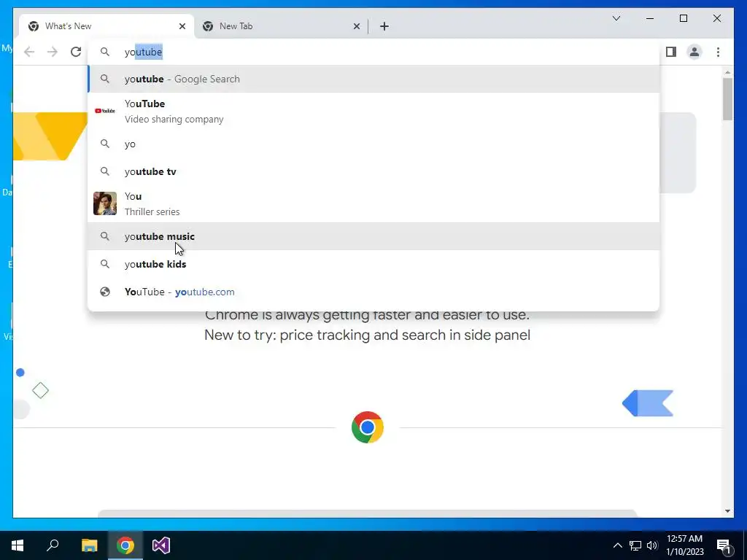Image resolution: width=747 pixels, height=560 pixels.
Task: Open the youtube.com URL suggestion
Action: (x=374, y=292)
